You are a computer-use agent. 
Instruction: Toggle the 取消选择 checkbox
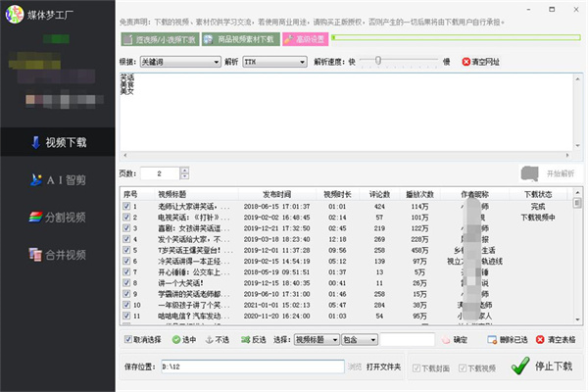coord(128,340)
